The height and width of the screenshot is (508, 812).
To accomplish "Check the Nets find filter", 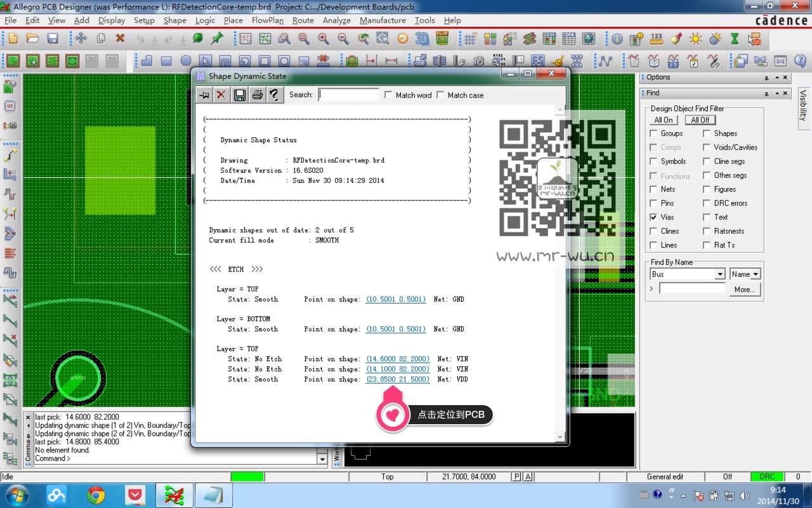I will 654,189.
